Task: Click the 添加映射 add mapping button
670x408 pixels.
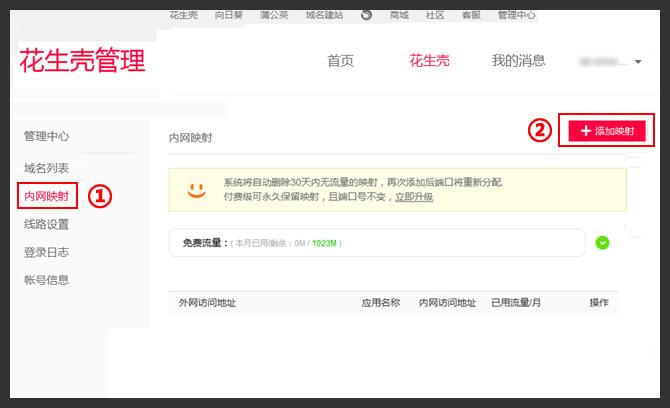Action: pos(606,131)
